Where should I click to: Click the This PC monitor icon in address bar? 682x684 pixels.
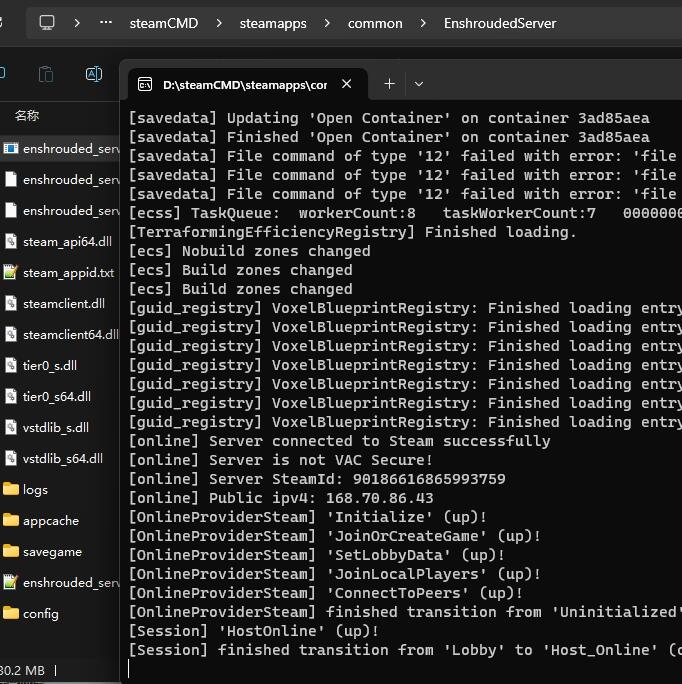pyautogui.click(x=47, y=22)
